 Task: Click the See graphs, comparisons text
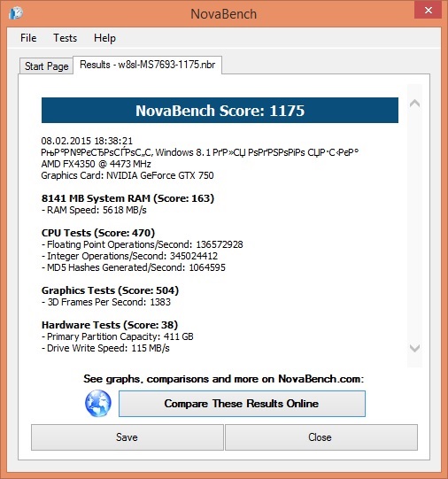224,379
